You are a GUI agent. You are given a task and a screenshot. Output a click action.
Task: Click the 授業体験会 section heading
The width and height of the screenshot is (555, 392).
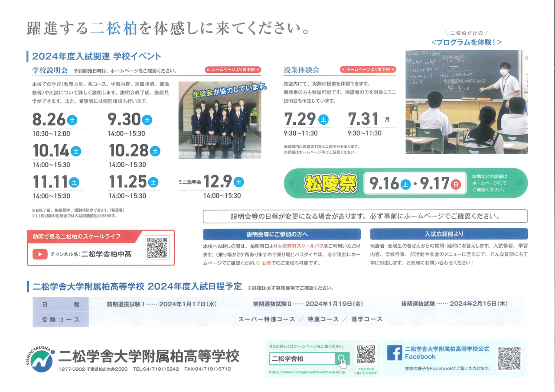coord(301,70)
